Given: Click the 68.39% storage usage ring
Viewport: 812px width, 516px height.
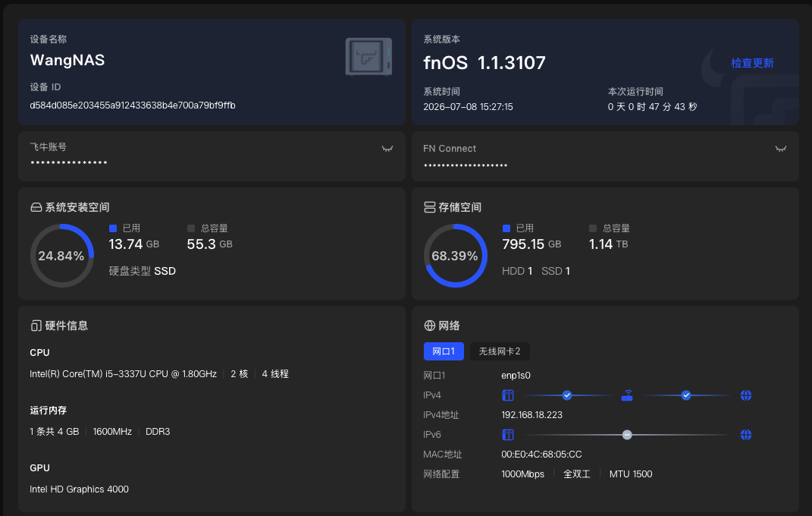Looking at the screenshot, I should point(455,256).
